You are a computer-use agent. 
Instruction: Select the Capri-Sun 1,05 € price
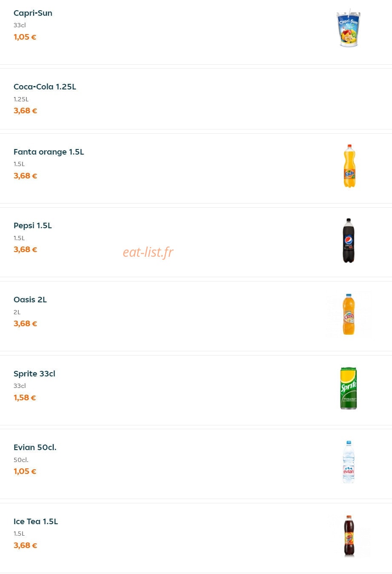click(x=25, y=37)
